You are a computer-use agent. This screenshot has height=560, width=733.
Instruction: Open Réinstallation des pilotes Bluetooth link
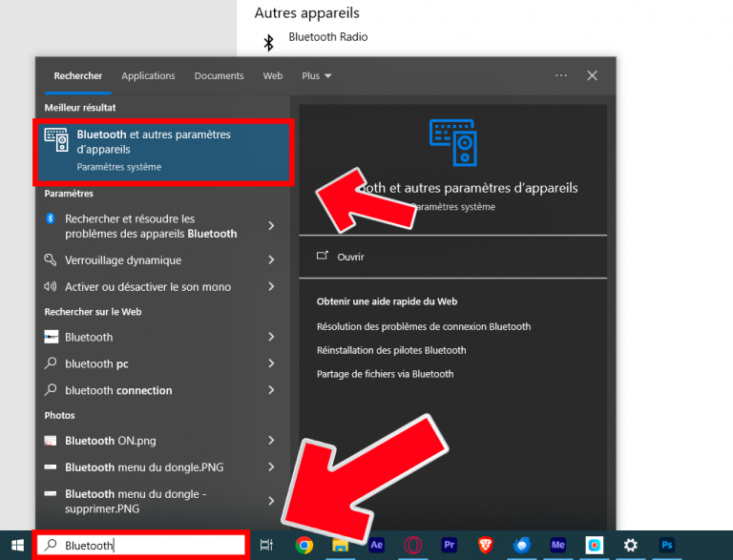pos(391,350)
